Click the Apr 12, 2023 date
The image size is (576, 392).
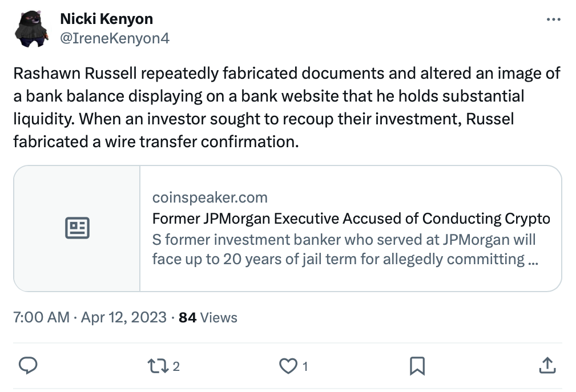pyautogui.click(x=123, y=317)
